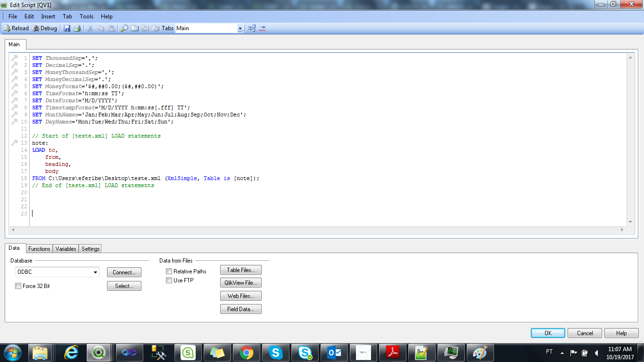The height and width of the screenshot is (362, 644).
Task: Run the syntax check icon
Action: point(263,28)
